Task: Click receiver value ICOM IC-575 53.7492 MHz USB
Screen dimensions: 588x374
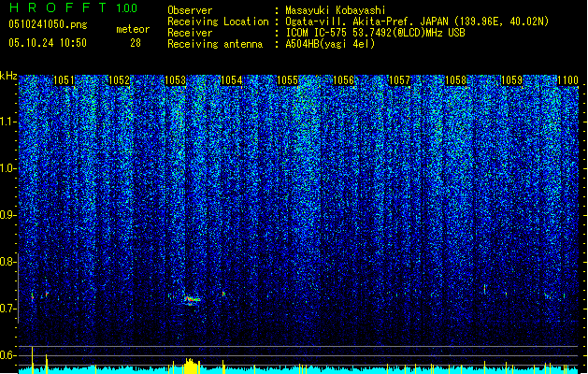Action: (375, 33)
